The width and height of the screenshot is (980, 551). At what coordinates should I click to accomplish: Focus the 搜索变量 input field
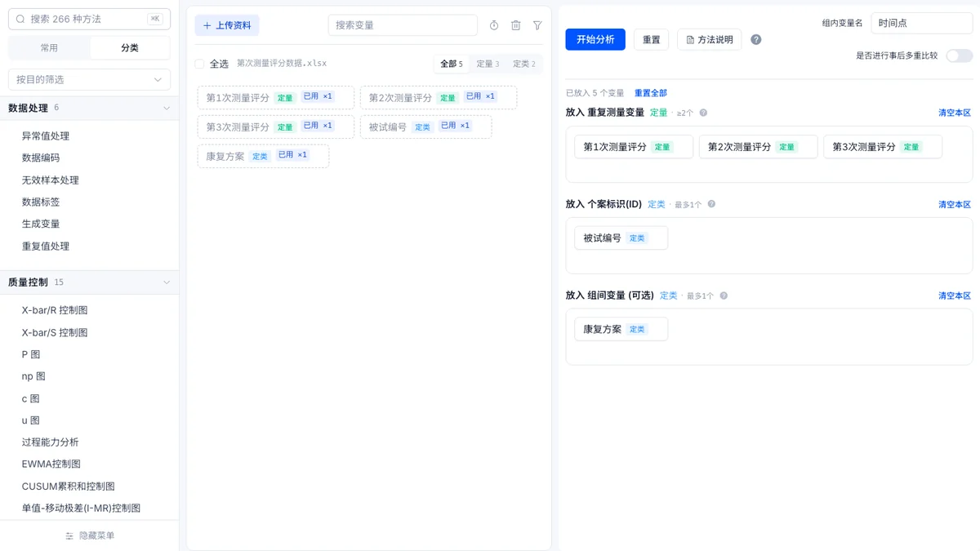[x=403, y=25]
